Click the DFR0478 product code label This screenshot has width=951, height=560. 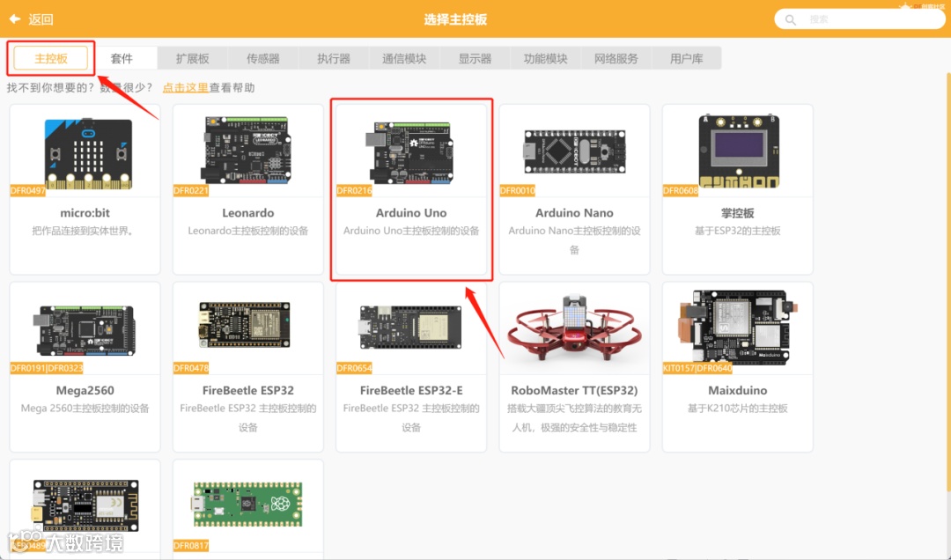pos(191,368)
